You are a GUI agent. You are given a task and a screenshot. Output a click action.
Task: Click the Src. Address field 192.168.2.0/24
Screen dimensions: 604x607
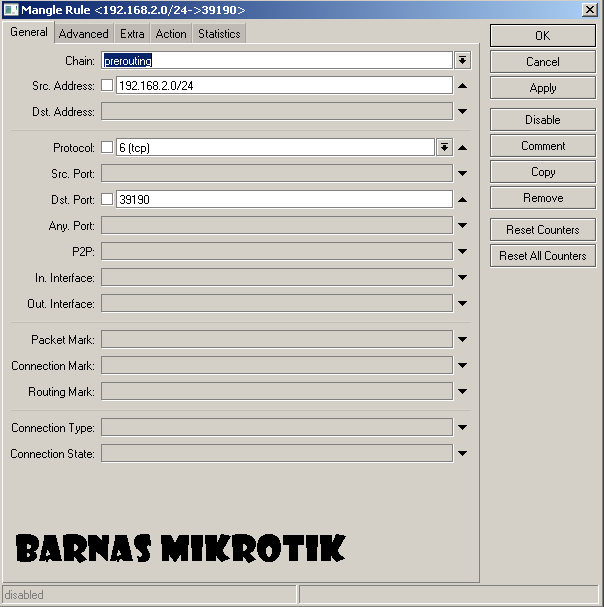[x=284, y=85]
